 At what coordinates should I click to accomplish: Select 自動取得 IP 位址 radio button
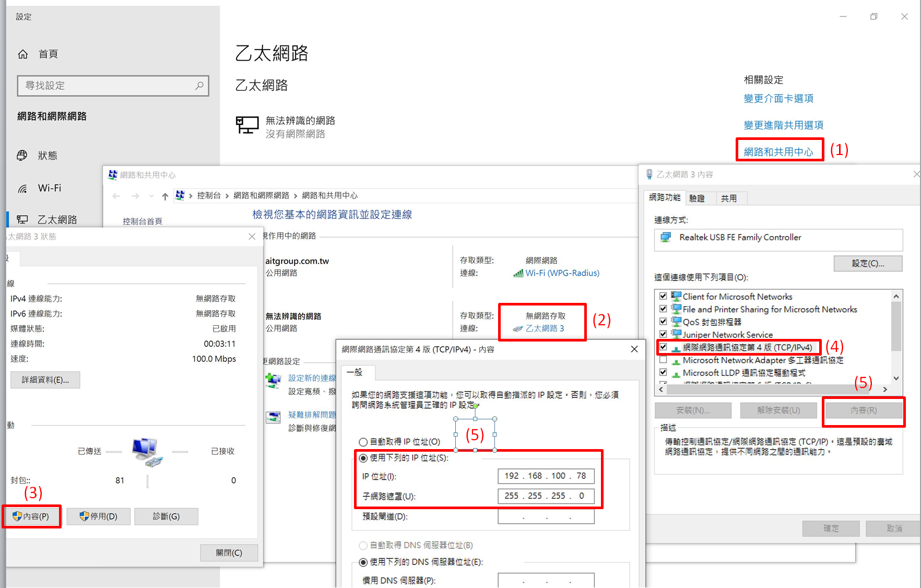(x=363, y=442)
